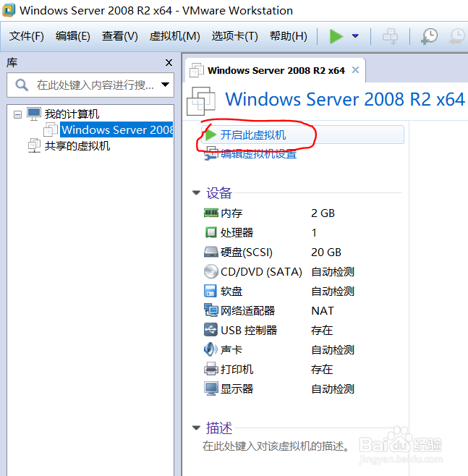This screenshot has height=476, width=468.
Task: Click the 2 GB memory value
Action: (323, 213)
